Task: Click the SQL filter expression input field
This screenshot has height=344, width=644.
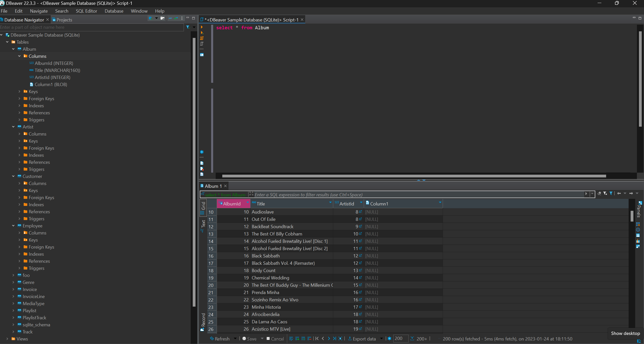Action: (404, 194)
